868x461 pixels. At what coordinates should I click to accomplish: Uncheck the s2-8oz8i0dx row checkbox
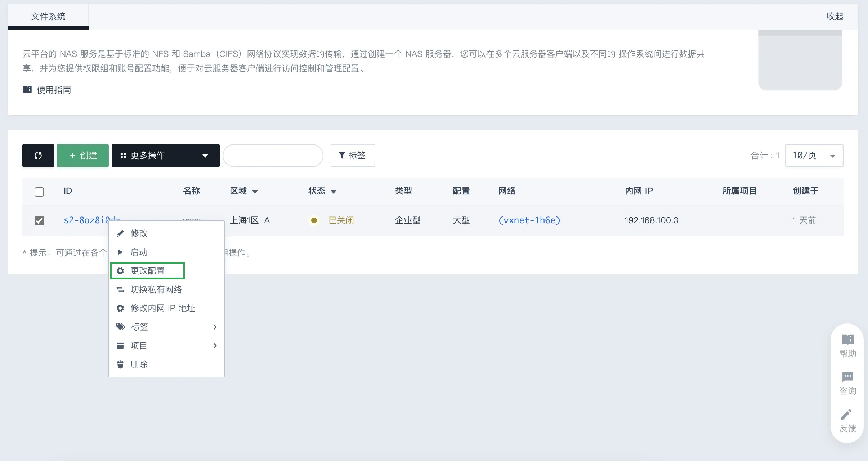pos(39,220)
